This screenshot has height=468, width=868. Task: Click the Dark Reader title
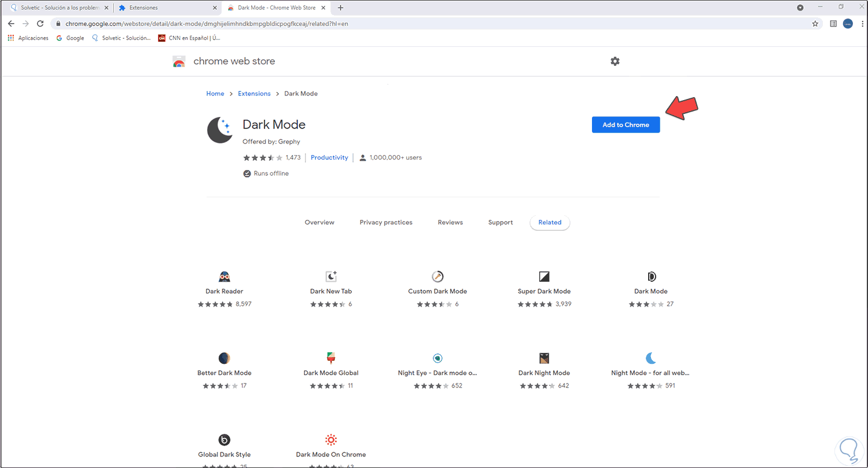225,292
